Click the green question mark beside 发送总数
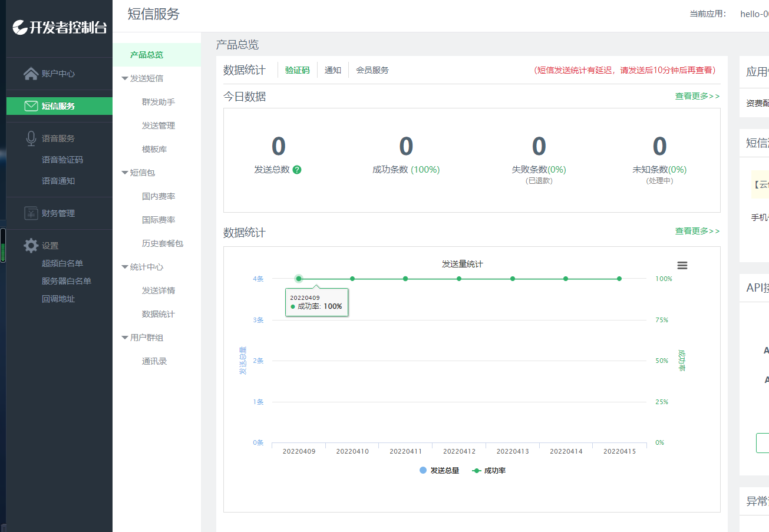 tap(297, 170)
